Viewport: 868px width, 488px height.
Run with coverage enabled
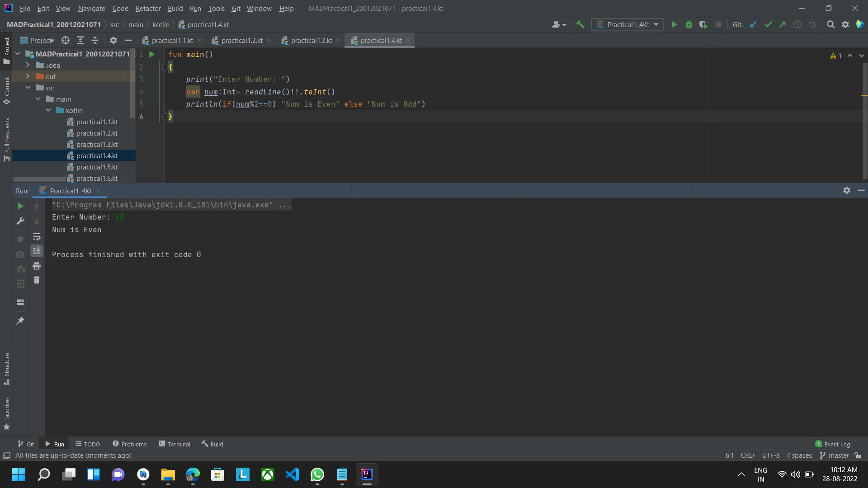coord(703,24)
